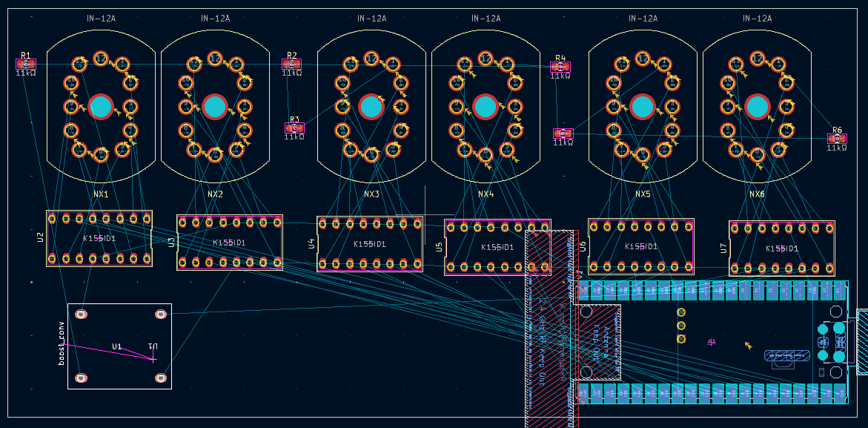
Task: Click the boost_conv label text
Action: [x=62, y=343]
